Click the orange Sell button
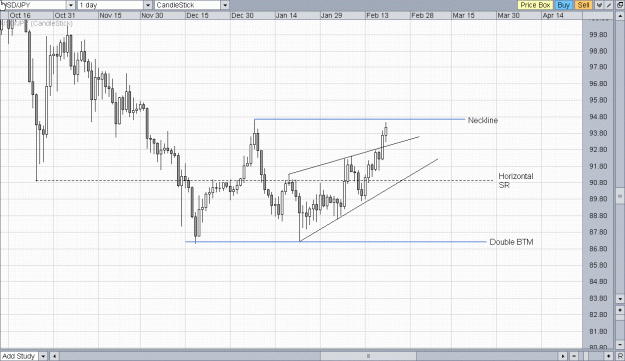Viewport: 625px width, 361px height. 583,5
